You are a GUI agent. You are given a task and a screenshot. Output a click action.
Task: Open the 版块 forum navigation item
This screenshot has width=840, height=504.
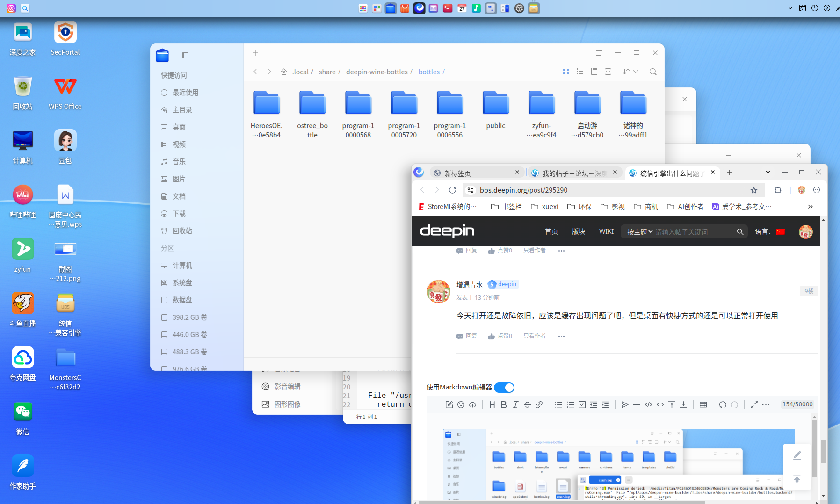point(579,232)
